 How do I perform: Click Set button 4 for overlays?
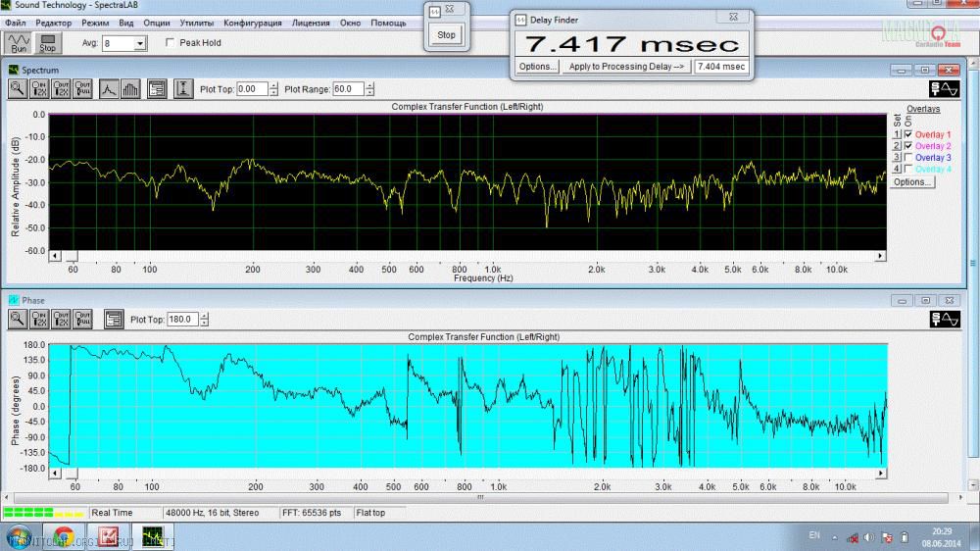(897, 169)
